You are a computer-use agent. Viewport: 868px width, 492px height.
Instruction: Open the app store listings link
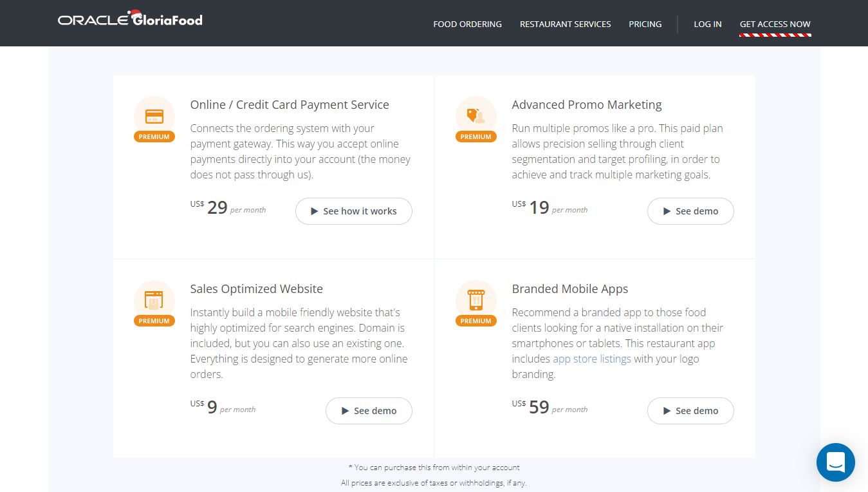point(592,359)
